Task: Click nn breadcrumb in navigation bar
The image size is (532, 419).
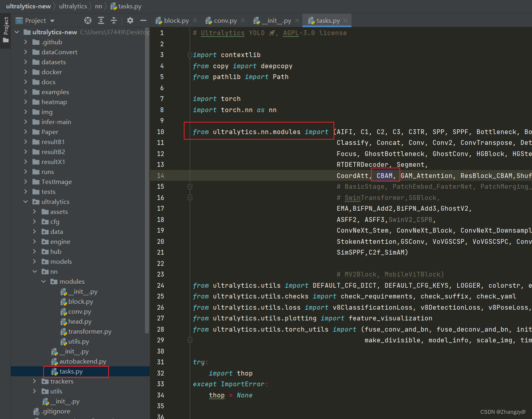Action: tap(99, 6)
